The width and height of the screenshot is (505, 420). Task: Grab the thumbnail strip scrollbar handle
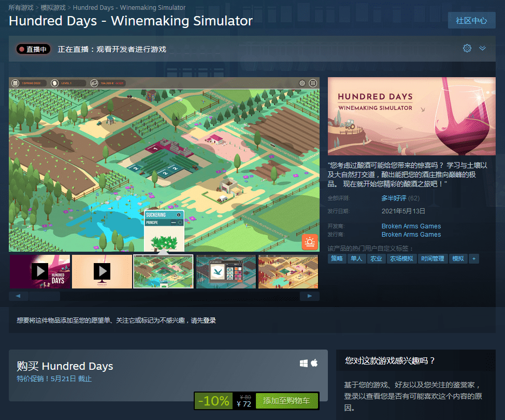(x=45, y=296)
